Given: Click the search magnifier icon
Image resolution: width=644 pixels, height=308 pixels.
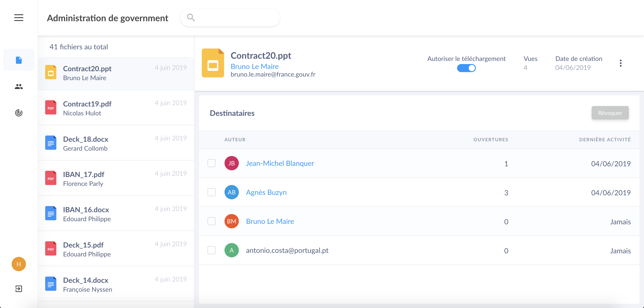Looking at the screenshot, I should point(191,17).
